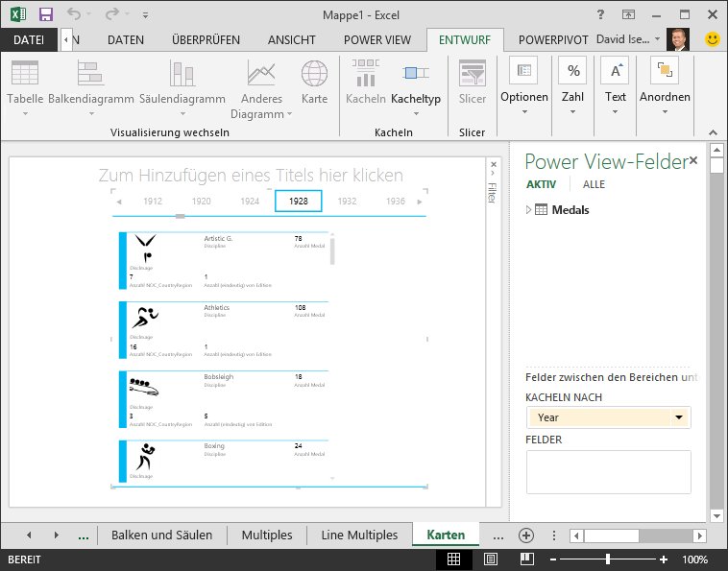Choose the Karte map globe icon
Viewport: 728px width, 571px height.
314,73
